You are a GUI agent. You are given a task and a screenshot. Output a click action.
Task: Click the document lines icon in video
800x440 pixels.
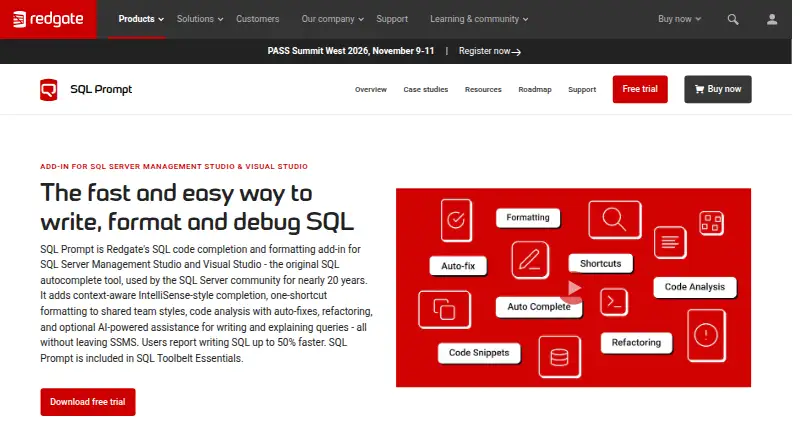[x=670, y=242]
